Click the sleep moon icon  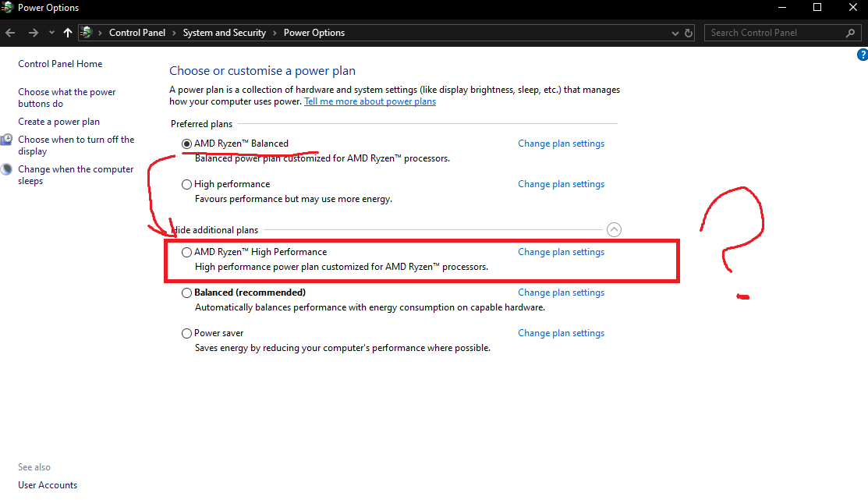7,169
